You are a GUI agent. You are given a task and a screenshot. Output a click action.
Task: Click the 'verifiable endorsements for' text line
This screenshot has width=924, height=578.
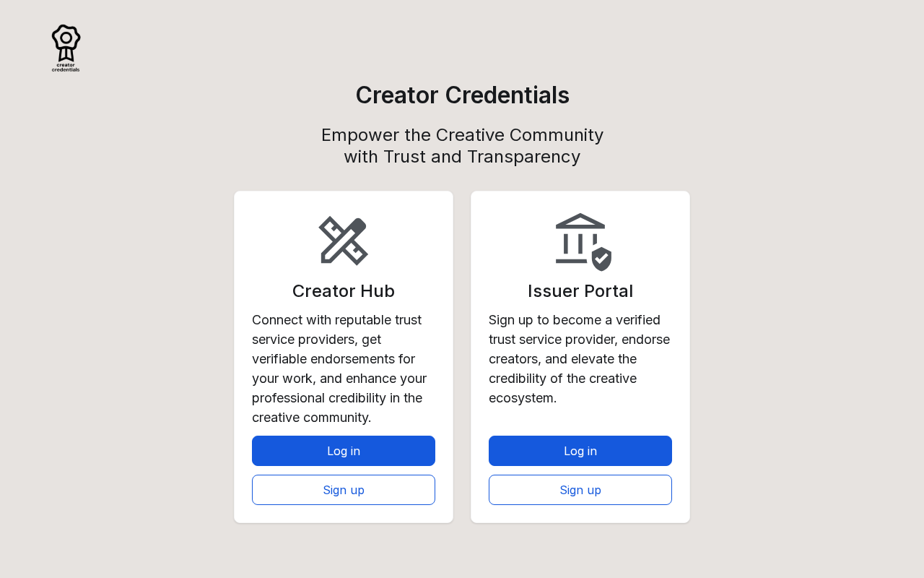[334, 359]
